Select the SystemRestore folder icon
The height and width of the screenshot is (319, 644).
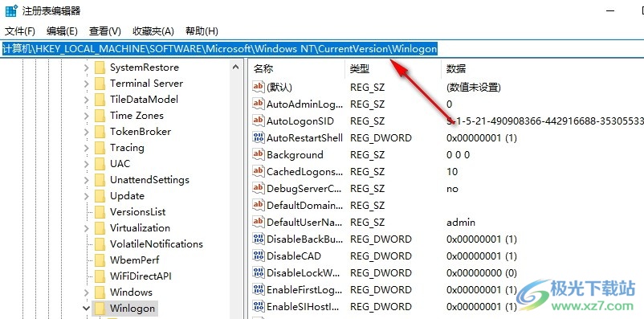click(100, 67)
